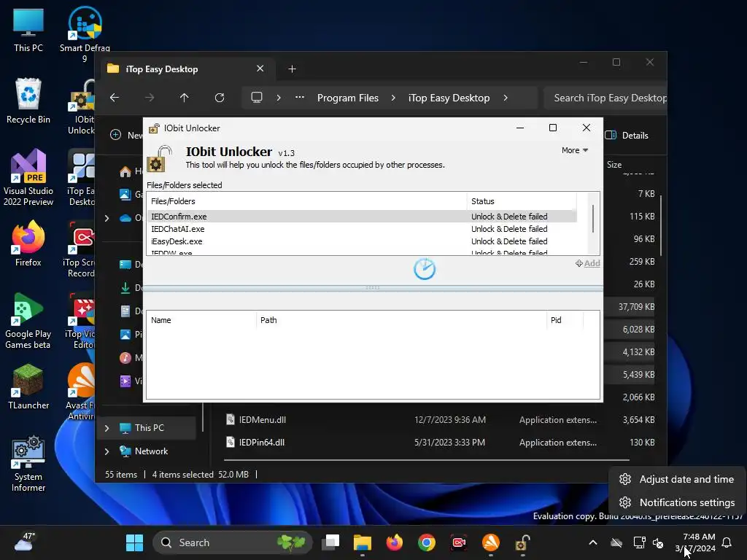Click the IObit Unlocker pane splitter handle
The image size is (747, 560).
(373, 287)
